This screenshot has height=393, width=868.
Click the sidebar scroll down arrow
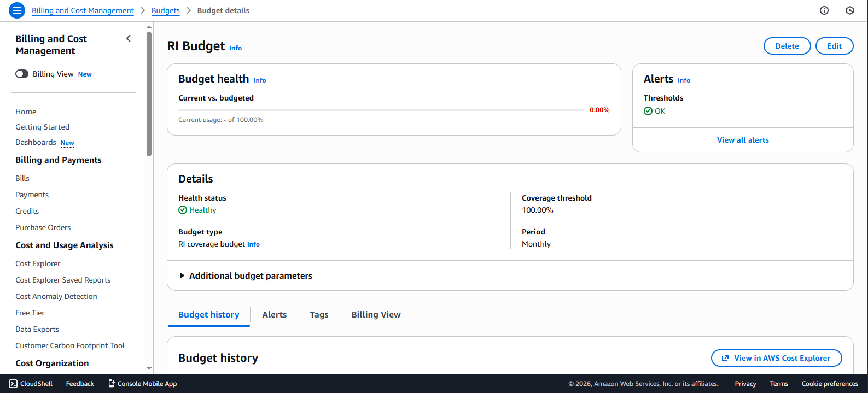click(x=149, y=369)
